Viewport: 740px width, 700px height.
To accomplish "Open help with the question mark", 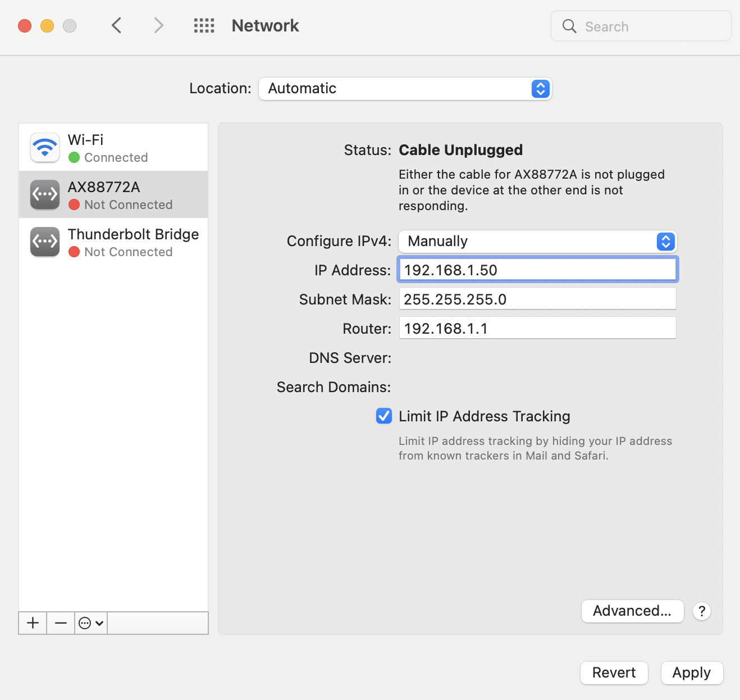I will pyautogui.click(x=702, y=611).
